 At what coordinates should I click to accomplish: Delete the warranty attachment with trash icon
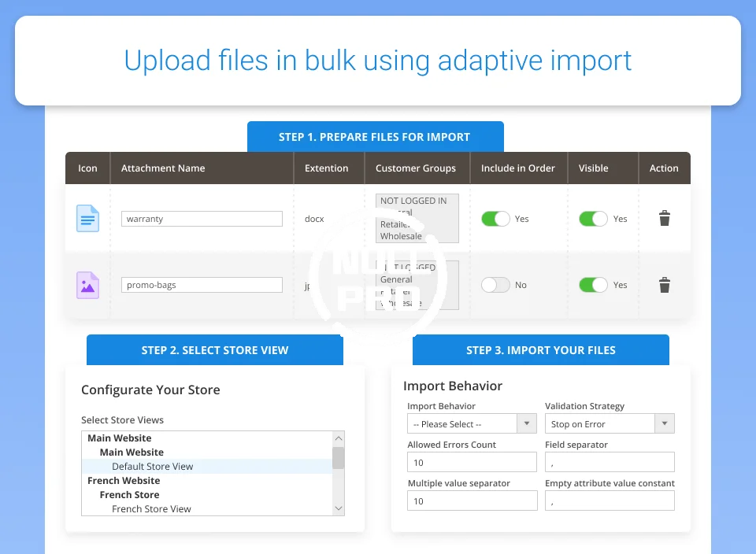(664, 219)
